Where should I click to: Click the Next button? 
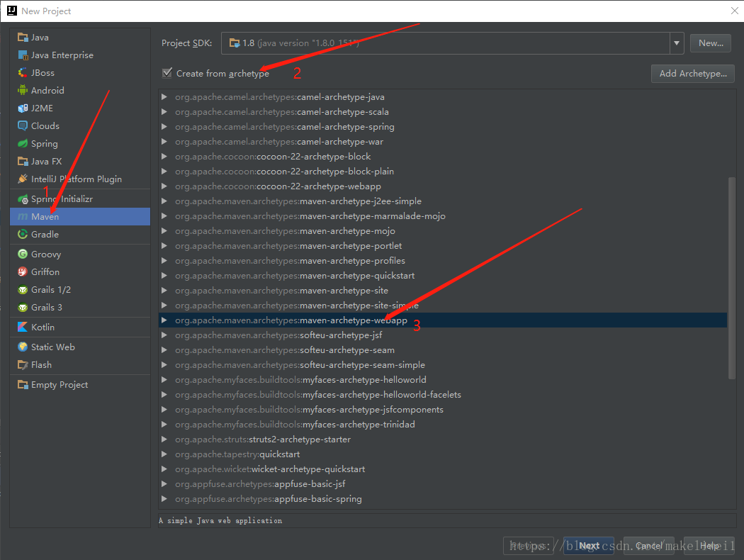(589, 546)
